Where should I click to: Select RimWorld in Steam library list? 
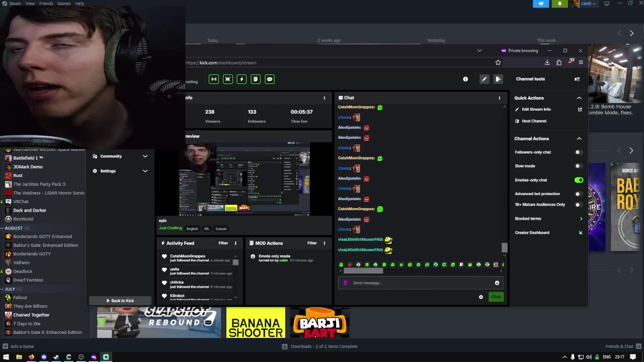[23, 219]
